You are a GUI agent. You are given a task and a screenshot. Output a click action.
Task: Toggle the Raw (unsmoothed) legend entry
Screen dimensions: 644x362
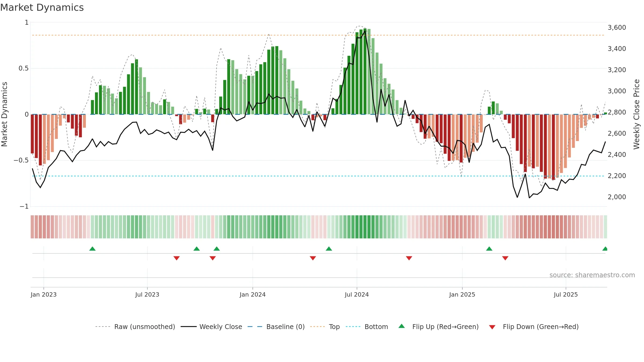pyautogui.click(x=135, y=327)
